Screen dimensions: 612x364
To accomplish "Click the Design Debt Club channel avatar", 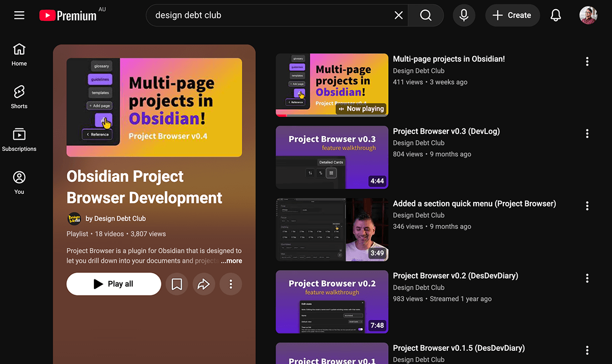I will pos(74,219).
